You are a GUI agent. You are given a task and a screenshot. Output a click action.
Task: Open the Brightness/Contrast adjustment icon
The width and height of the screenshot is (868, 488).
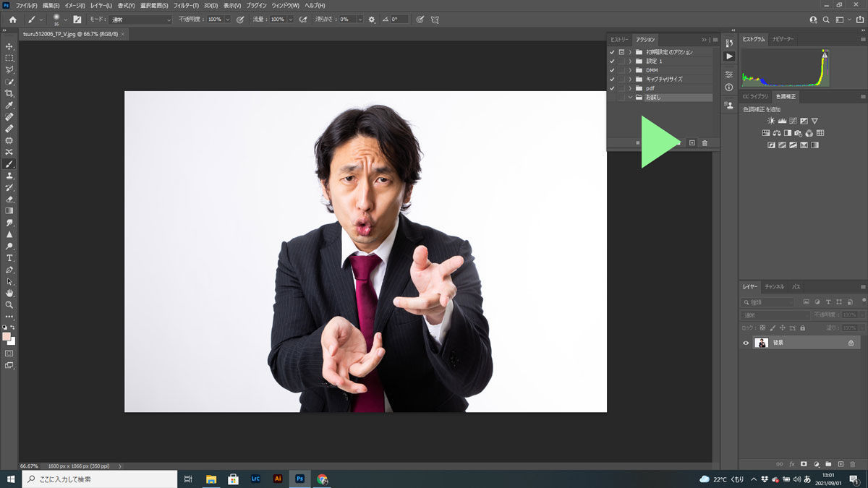[770, 121]
